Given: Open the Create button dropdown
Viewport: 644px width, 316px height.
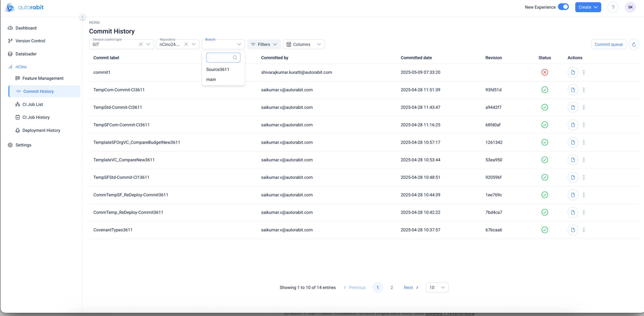Looking at the screenshot, I should click(588, 7).
